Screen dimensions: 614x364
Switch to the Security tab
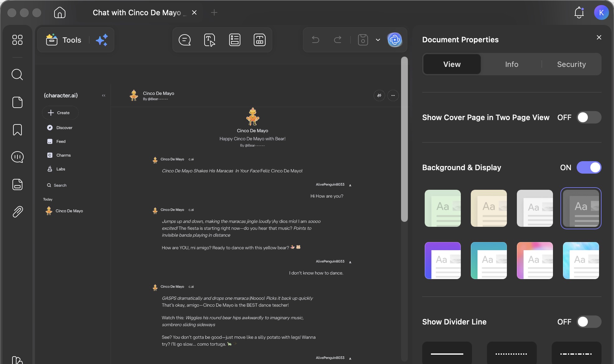[x=571, y=64]
